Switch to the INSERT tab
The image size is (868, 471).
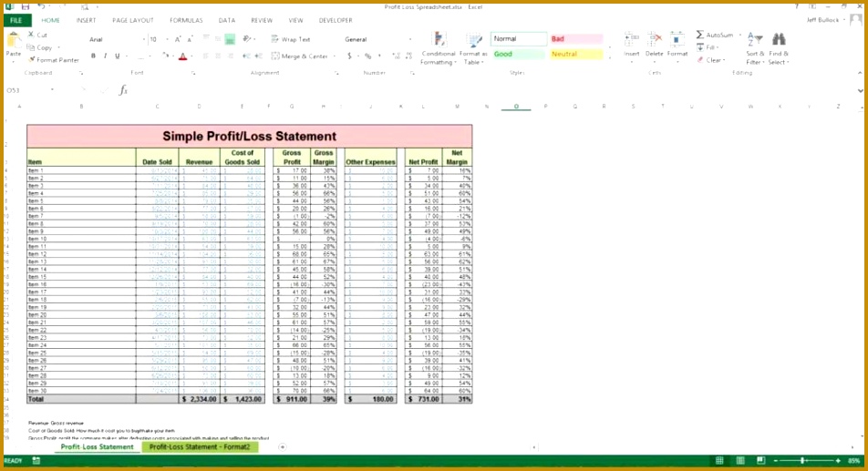[x=87, y=20]
